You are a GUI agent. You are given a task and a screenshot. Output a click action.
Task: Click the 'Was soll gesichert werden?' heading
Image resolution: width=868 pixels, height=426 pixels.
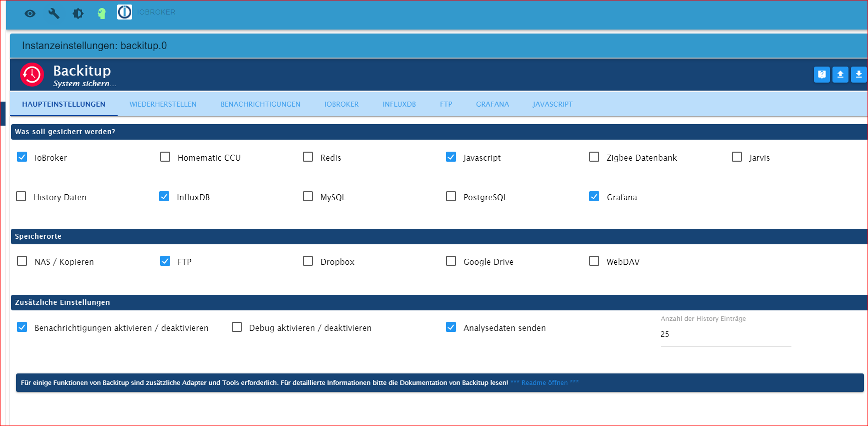click(65, 132)
